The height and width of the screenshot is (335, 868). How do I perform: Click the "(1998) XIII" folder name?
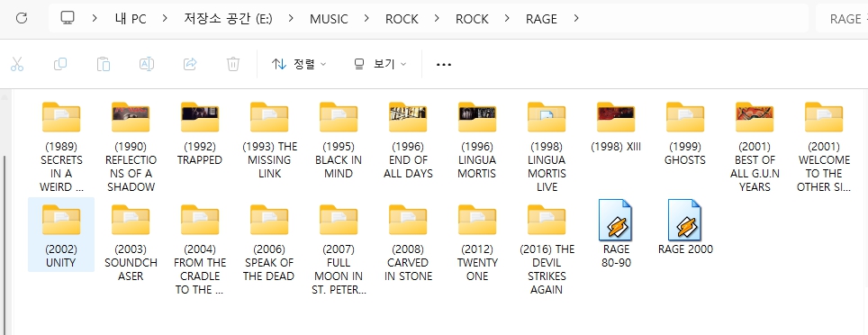[616, 147]
